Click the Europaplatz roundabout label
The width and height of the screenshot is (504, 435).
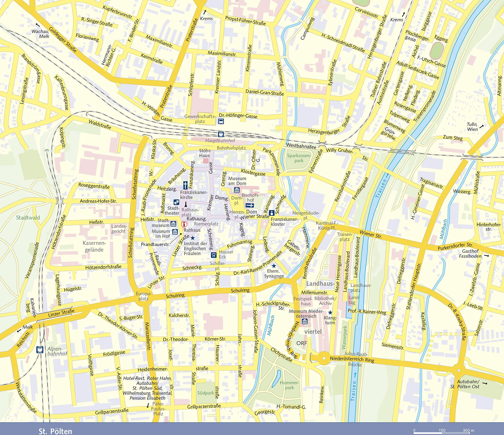tap(144, 296)
